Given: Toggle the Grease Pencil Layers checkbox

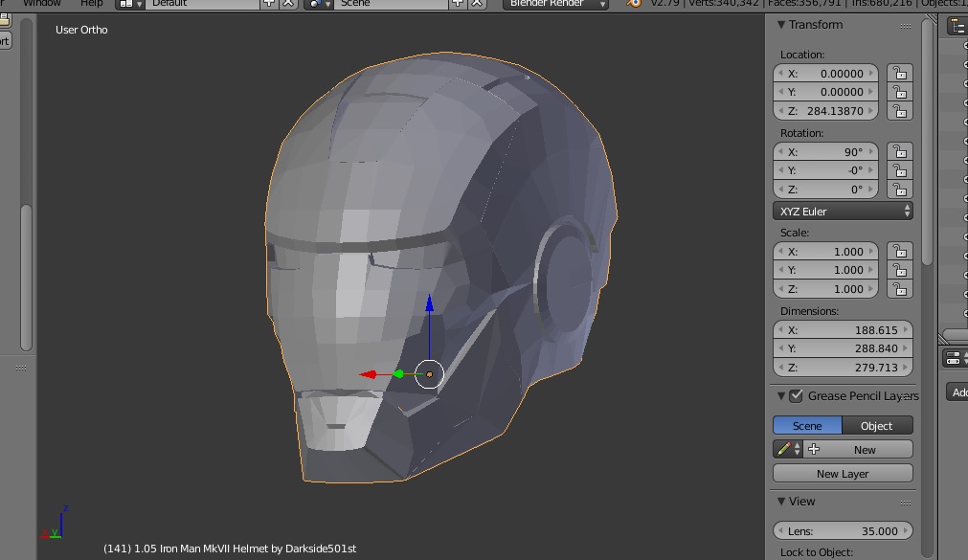Looking at the screenshot, I should [x=796, y=396].
